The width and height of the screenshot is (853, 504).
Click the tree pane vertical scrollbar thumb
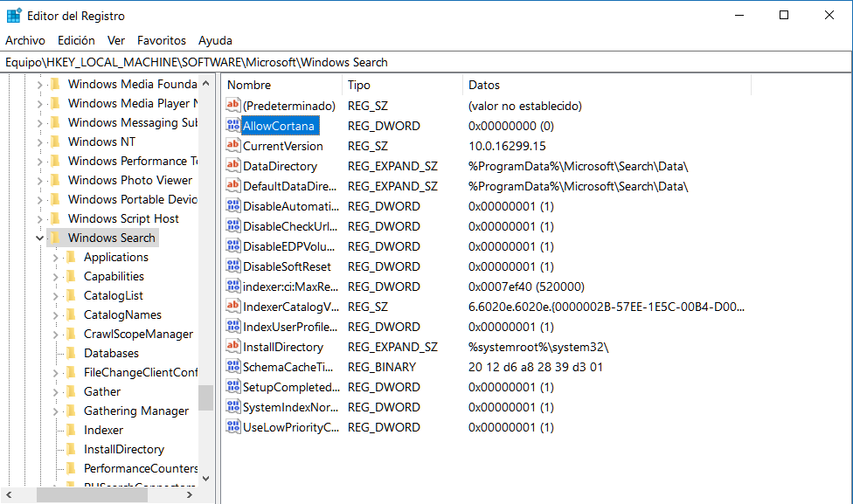[206, 397]
